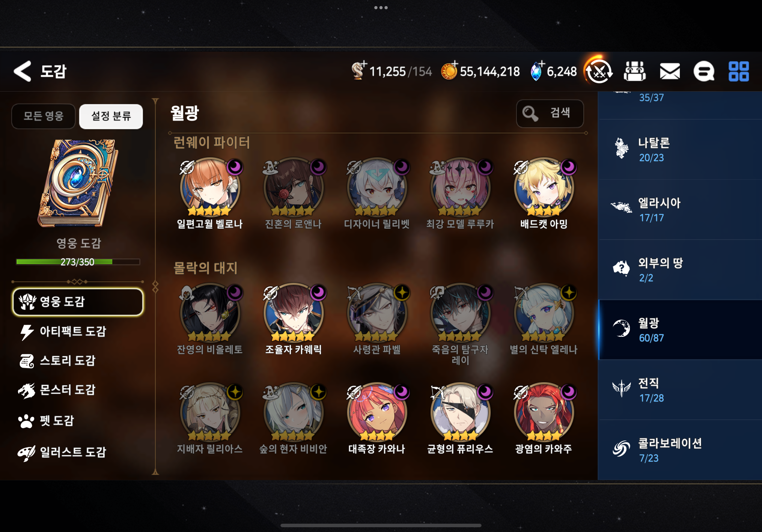Open the chat bubble icon
Viewport: 762px width, 532px height.
704,71
